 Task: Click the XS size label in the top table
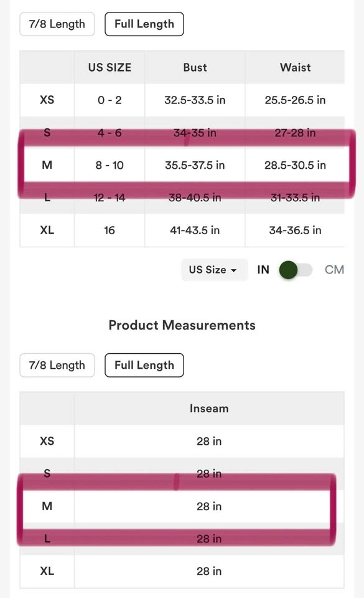tap(47, 100)
